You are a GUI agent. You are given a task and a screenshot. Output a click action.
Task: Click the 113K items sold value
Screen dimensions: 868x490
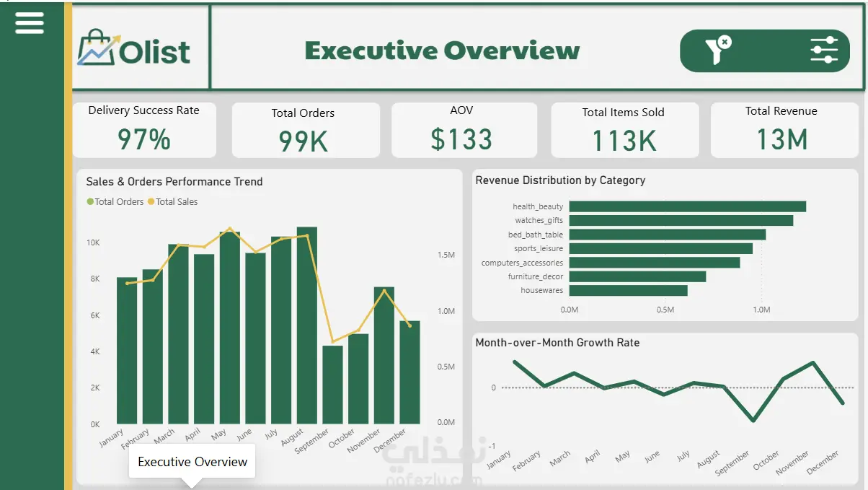pyautogui.click(x=624, y=141)
